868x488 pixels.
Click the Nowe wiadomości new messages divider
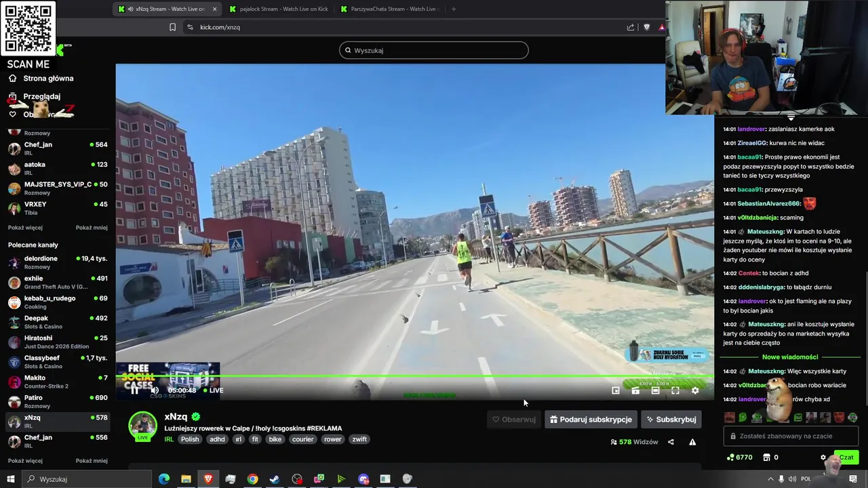coord(790,357)
